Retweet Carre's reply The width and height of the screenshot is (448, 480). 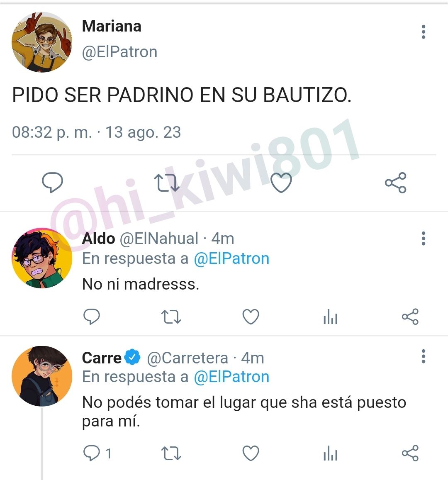pos(171,453)
